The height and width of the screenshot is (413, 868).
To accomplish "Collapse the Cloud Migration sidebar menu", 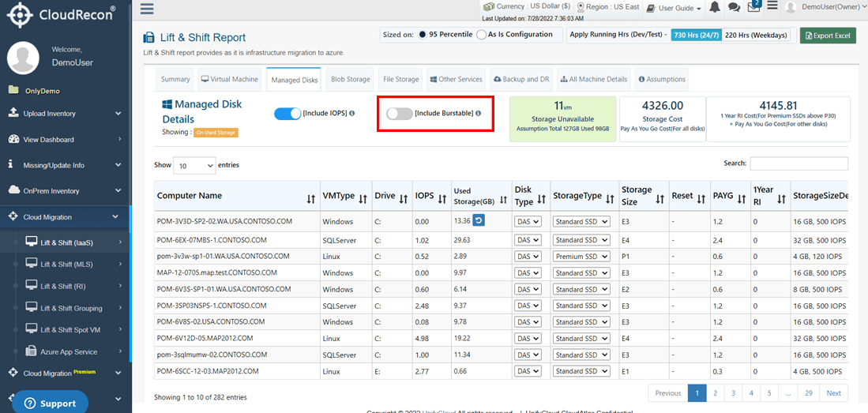I will click(66, 217).
